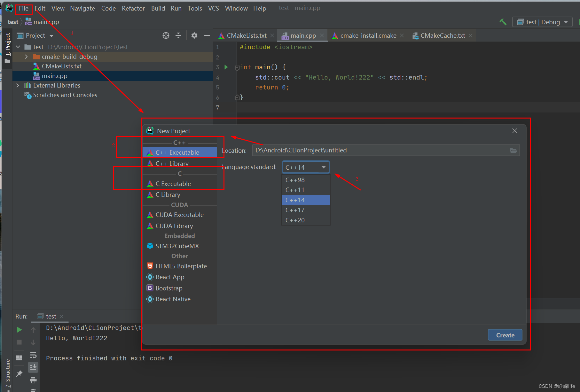Select CMakeLists.txt in project tree
580x392 pixels.
pyautogui.click(x=61, y=66)
